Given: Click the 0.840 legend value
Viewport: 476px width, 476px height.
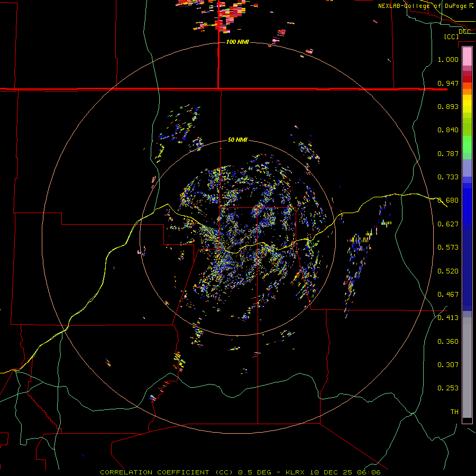Looking at the screenshot, I should (x=448, y=130).
